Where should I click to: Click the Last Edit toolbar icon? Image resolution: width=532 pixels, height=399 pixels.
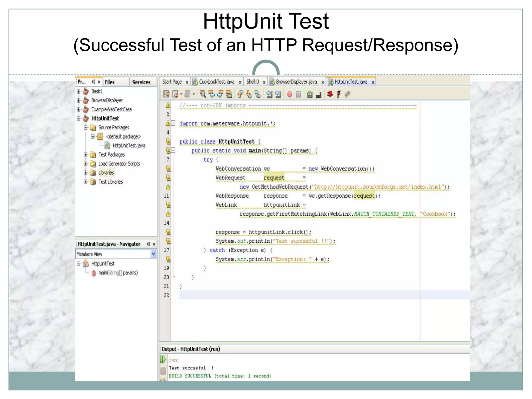tap(167, 94)
